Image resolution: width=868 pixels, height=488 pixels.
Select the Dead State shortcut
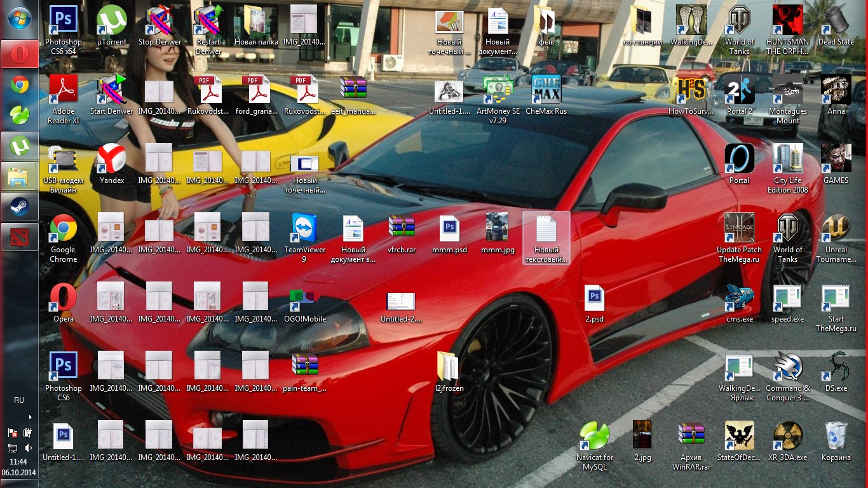pos(836,25)
